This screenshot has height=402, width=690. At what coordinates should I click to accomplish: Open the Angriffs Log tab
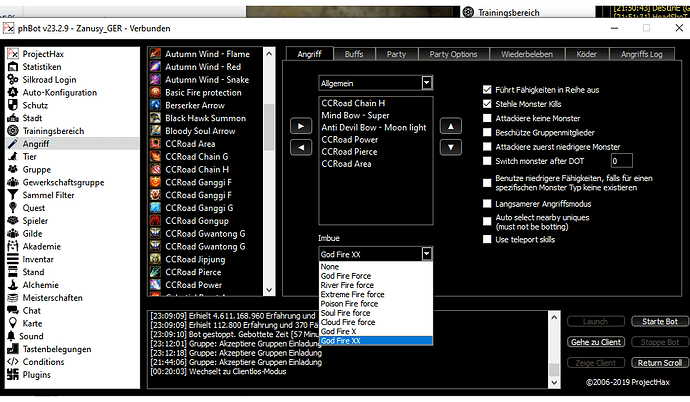click(x=642, y=54)
